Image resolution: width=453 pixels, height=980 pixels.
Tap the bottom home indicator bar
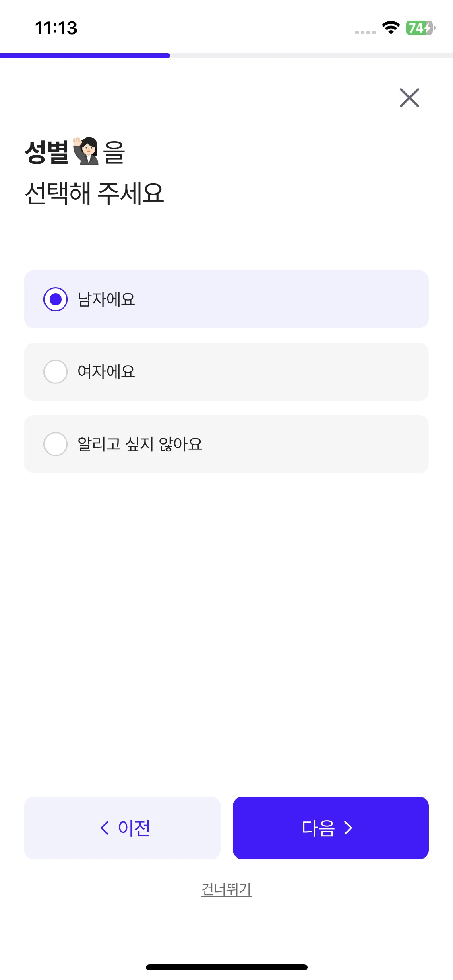coord(226,967)
